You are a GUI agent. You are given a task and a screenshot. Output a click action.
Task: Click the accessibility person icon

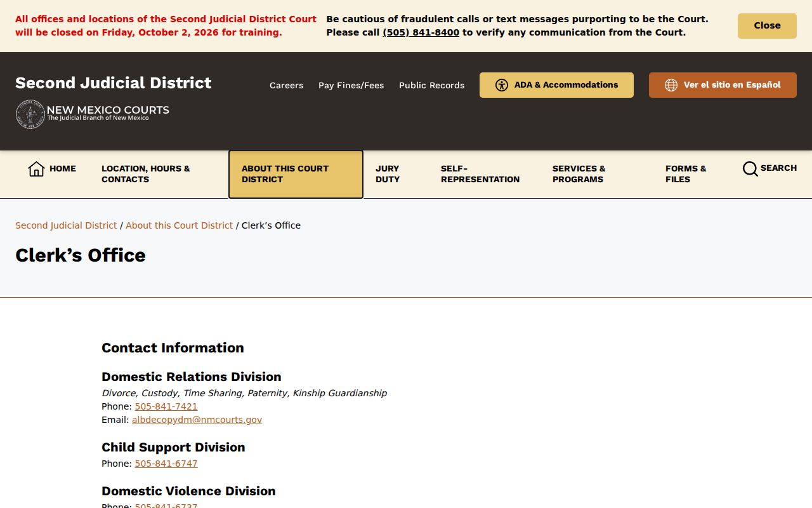[502, 85]
